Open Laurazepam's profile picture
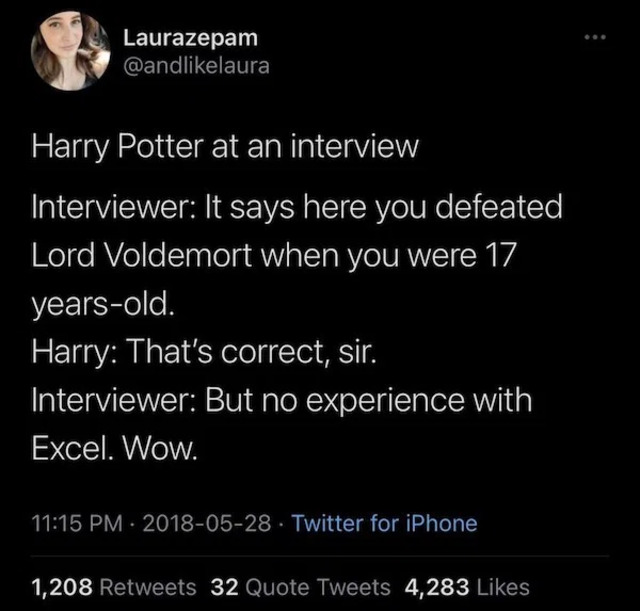This screenshot has width=640, height=611. pos(71,50)
